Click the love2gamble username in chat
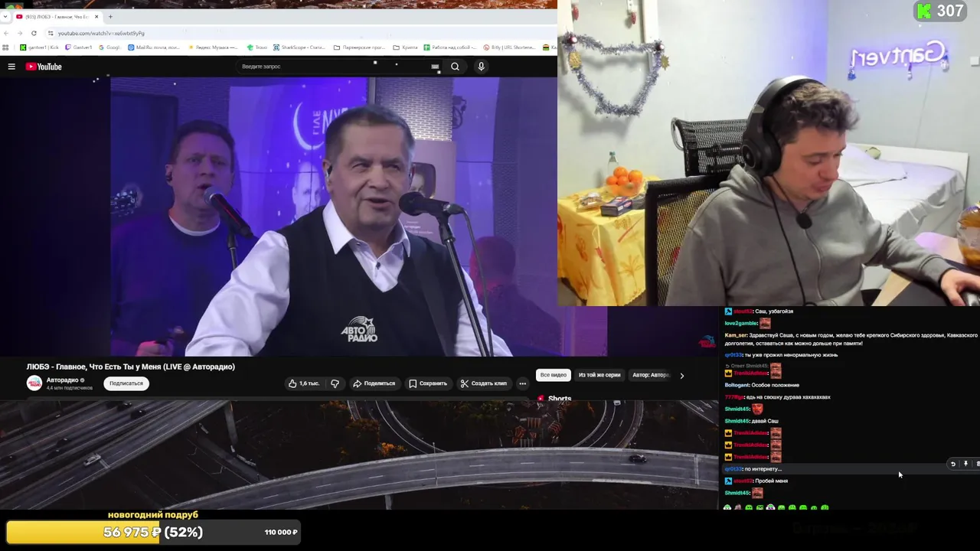980x551 pixels. click(x=740, y=323)
